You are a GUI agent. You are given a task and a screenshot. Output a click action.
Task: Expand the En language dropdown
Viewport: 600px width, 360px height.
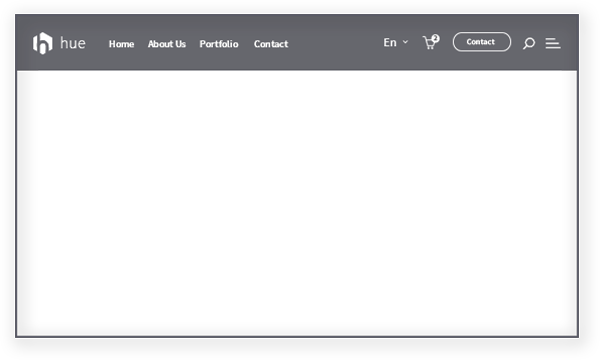pyautogui.click(x=396, y=42)
